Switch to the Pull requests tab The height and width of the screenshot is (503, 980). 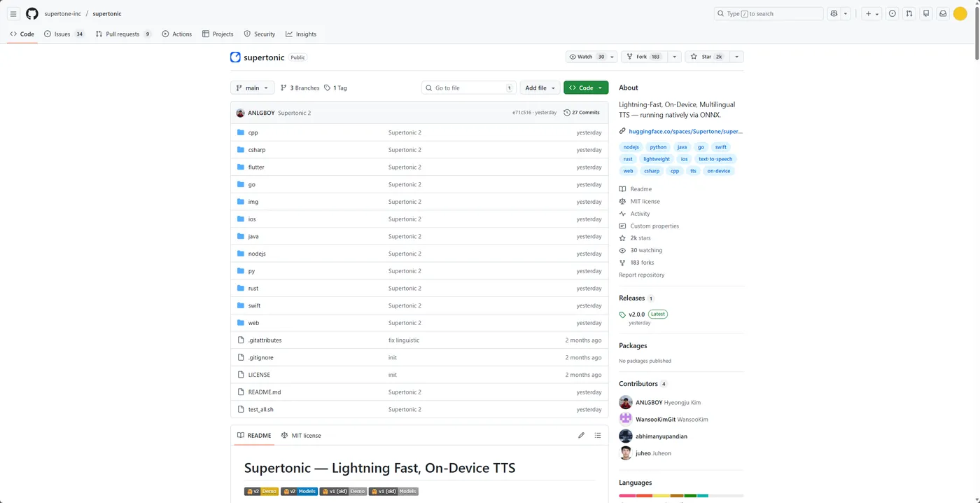(123, 34)
